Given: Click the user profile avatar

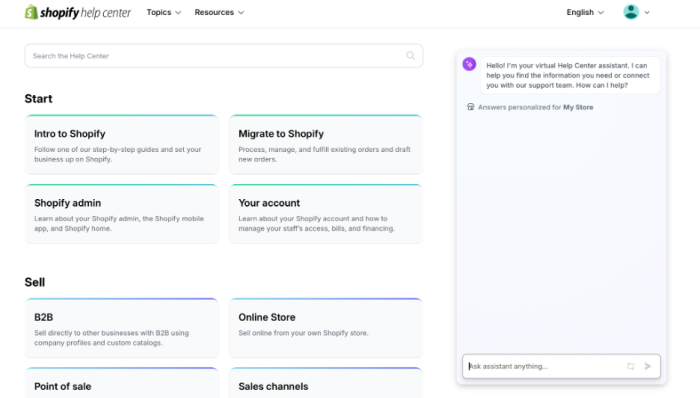Looking at the screenshot, I should click(x=631, y=12).
